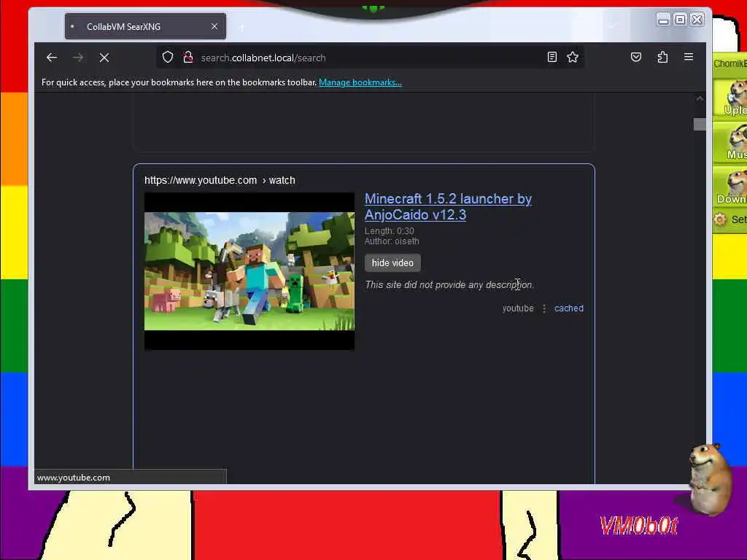Select the CollabVM SearXNG tab

(145, 27)
